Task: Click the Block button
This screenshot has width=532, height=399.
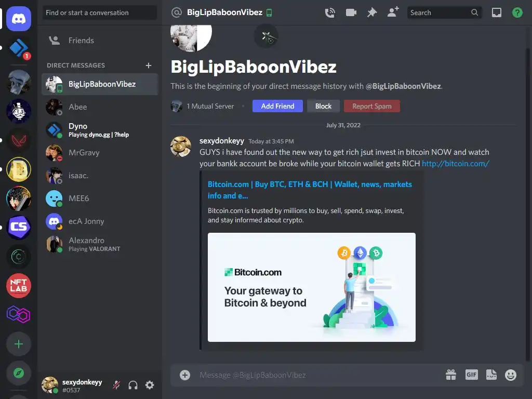Action: tap(323, 106)
